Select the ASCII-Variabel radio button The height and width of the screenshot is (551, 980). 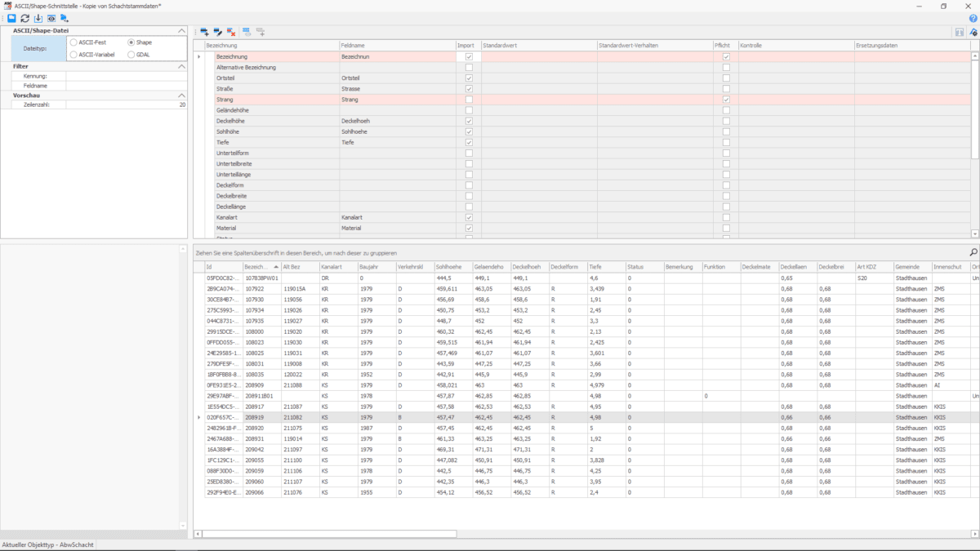coord(74,55)
